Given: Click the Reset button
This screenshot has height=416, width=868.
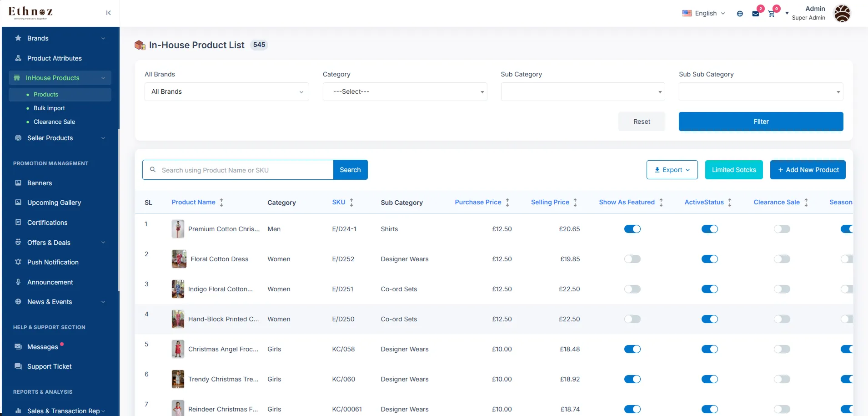Looking at the screenshot, I should [642, 122].
